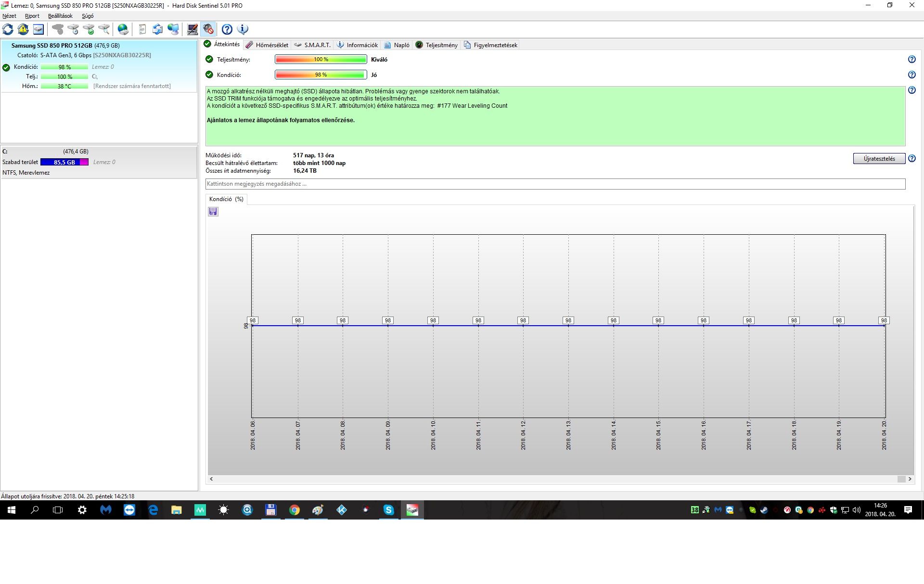924x584 pixels.
Task: Switch to the Napló tab
Action: point(397,45)
